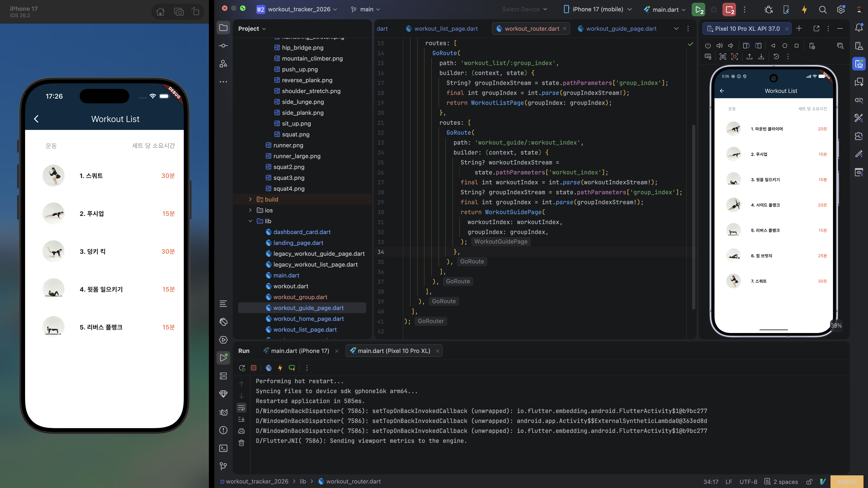Image resolution: width=868 pixels, height=488 pixels.
Task: Click the Notifications bell icon
Action: click(859, 28)
